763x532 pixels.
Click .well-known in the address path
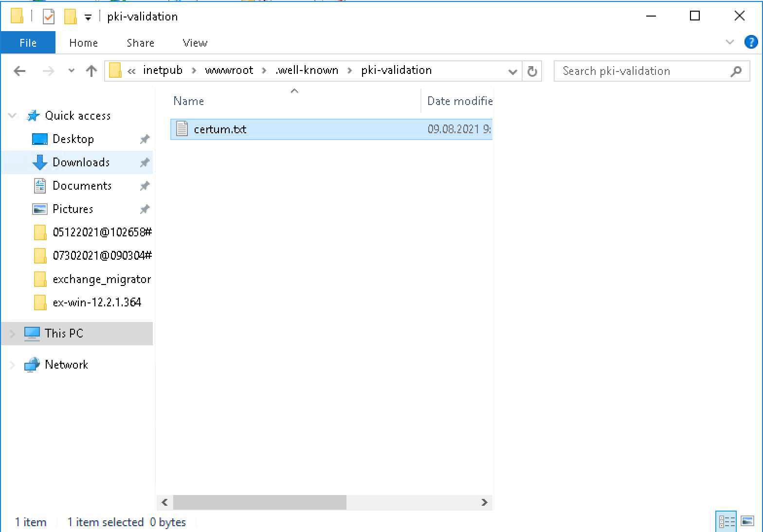(307, 71)
